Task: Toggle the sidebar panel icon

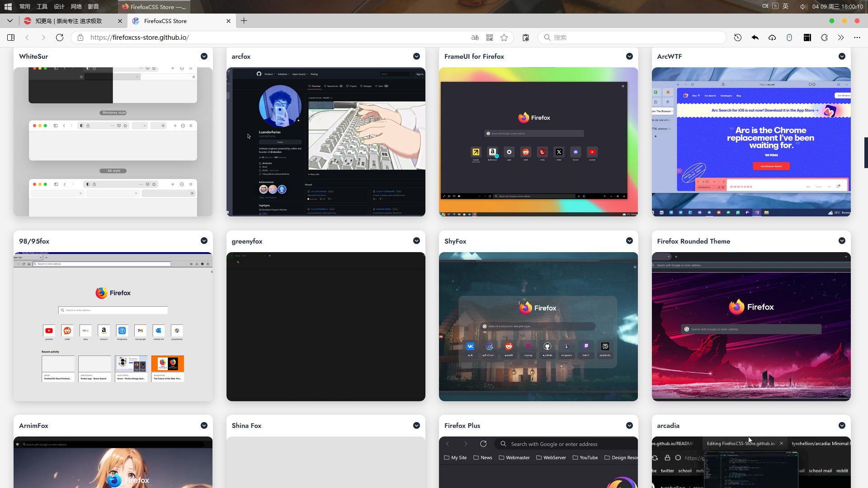Action: click(11, 38)
